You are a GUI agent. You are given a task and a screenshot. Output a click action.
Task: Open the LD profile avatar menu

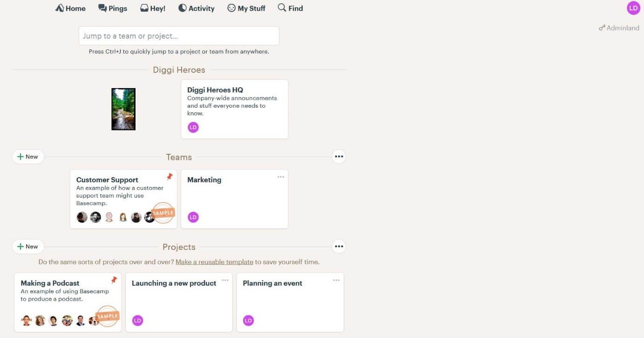[633, 8]
